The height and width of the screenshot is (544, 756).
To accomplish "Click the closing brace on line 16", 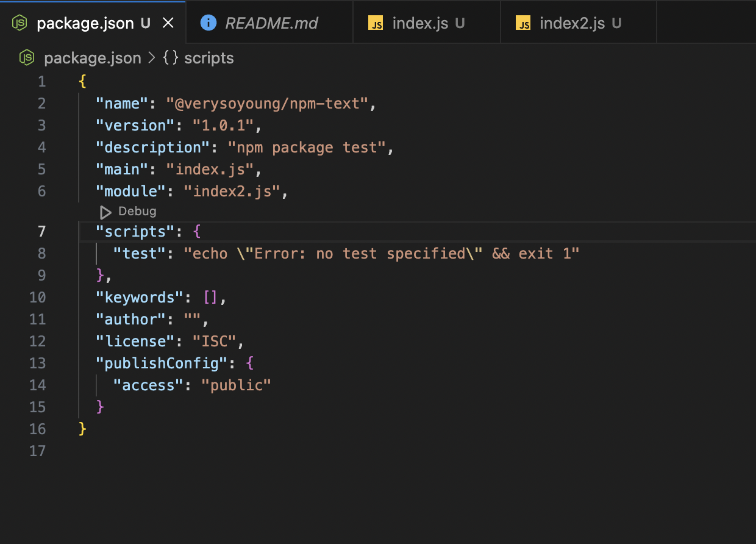I will (82, 429).
